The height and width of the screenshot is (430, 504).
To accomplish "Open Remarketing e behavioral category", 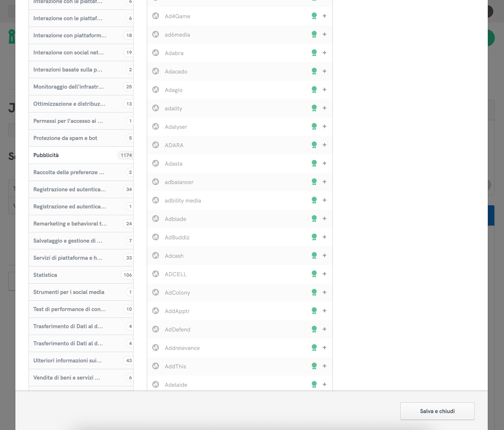I will point(70,224).
